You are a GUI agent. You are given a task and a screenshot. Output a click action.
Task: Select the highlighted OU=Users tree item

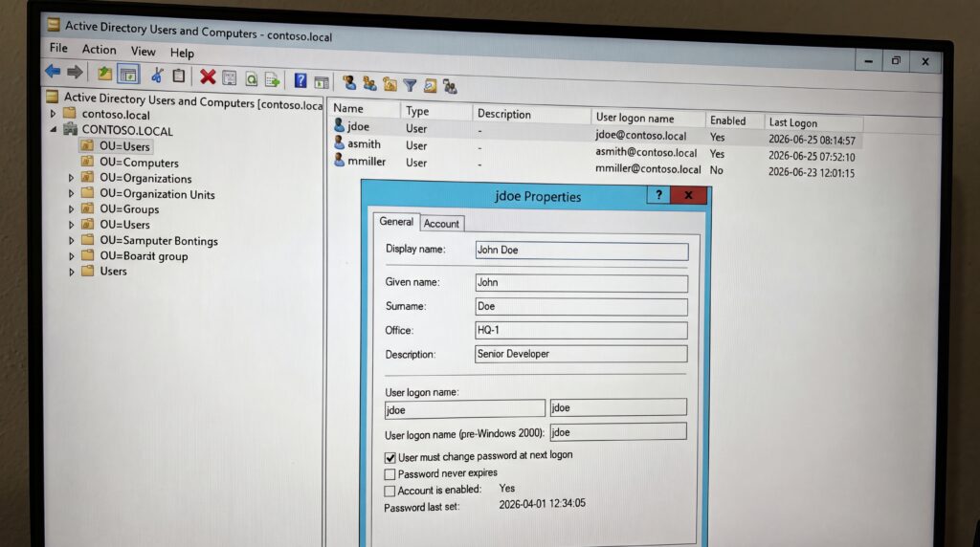(x=124, y=146)
